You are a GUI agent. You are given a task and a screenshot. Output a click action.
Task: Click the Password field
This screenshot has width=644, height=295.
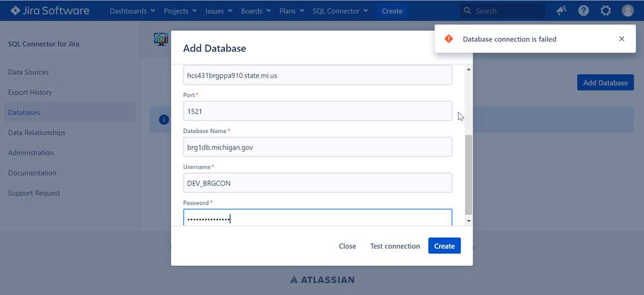click(x=317, y=218)
